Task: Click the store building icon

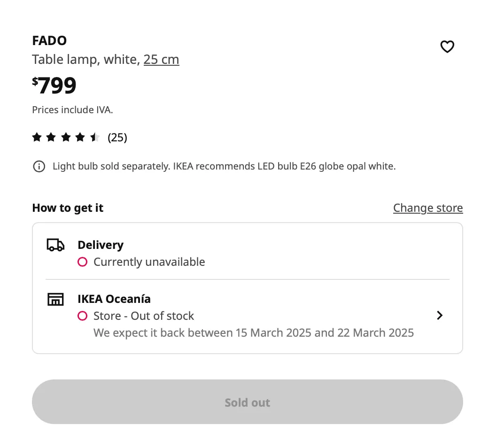Action: click(55, 299)
